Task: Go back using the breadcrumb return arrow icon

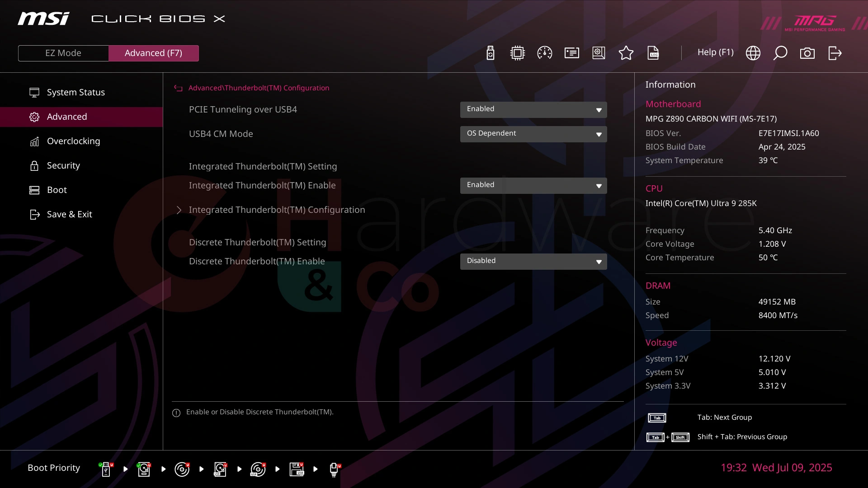Action: (x=178, y=88)
